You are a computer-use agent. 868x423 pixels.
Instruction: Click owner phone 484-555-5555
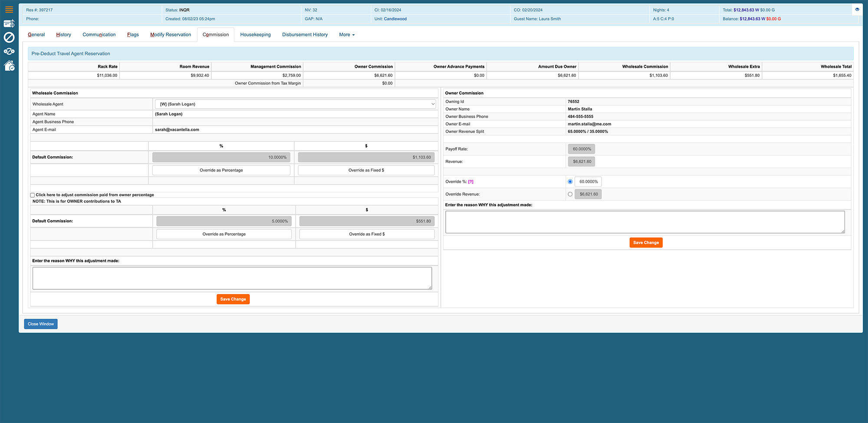[580, 117]
